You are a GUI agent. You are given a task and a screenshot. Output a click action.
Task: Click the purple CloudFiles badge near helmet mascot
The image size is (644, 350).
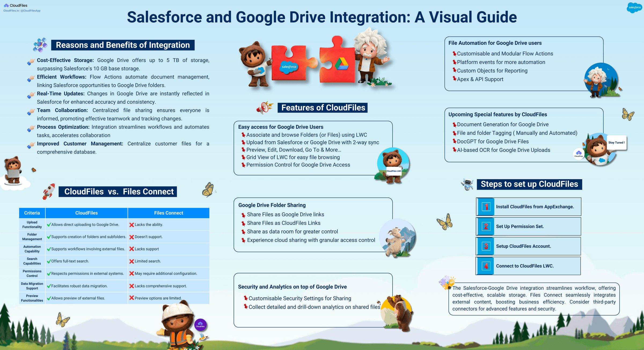point(200,325)
